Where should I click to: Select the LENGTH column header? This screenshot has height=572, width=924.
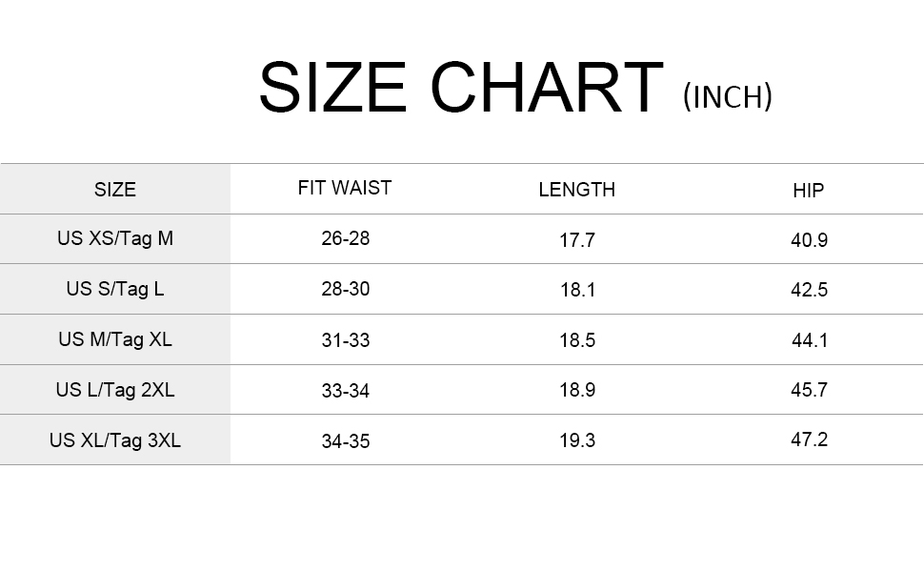pos(577,190)
